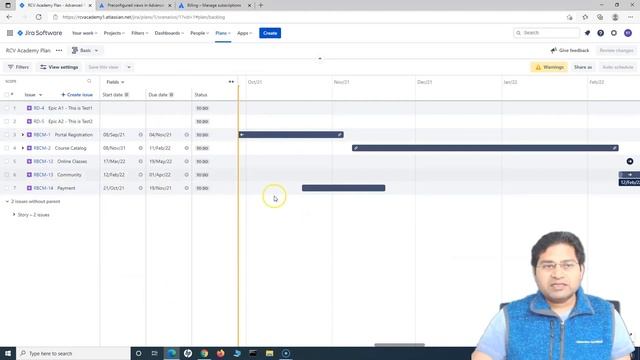Viewport: 640px width, 360px height.
Task: Open the notifications bell icon
Action: tap(587, 33)
